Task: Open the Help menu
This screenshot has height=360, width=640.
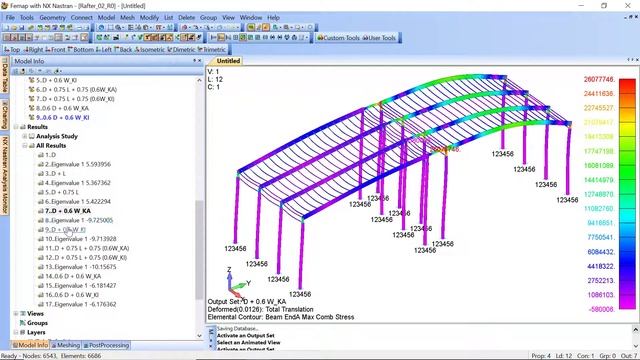Action: (273, 18)
